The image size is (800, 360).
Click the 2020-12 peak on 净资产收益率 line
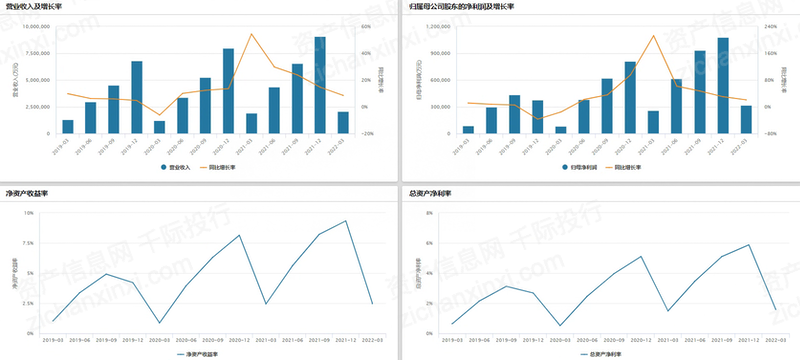[x=239, y=235]
